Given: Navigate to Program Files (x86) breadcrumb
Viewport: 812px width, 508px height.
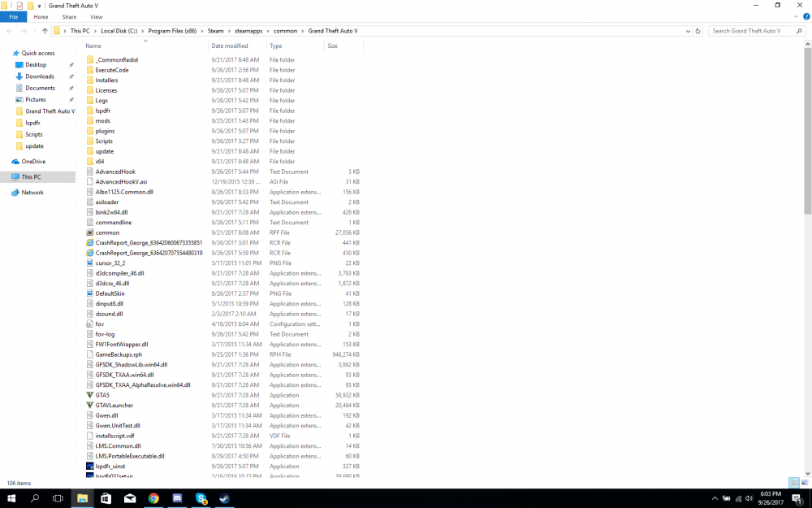Looking at the screenshot, I should coord(172,31).
